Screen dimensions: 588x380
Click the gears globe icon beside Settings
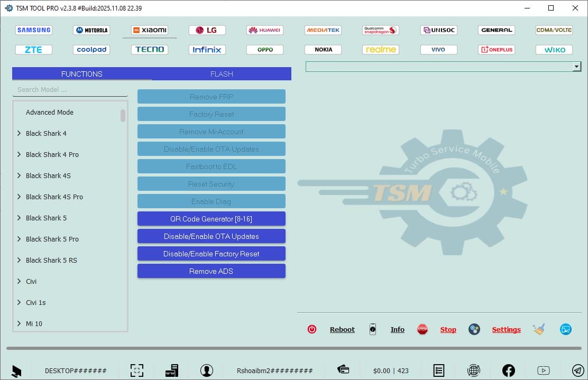pos(474,329)
